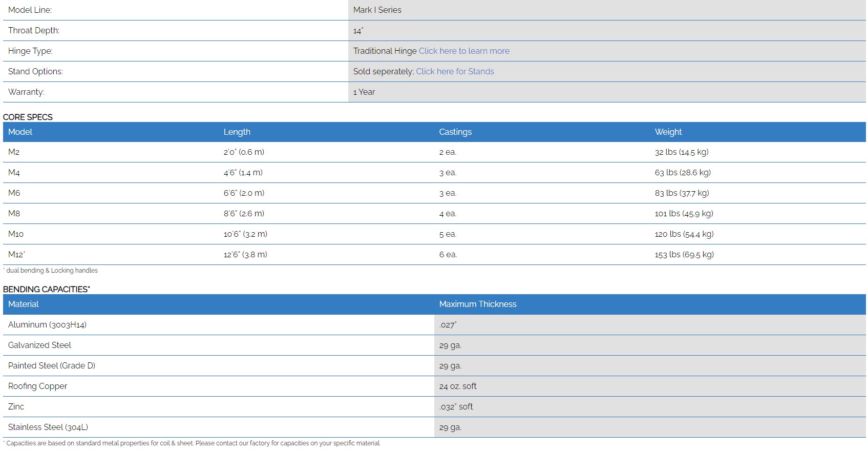Select the Galvanized Steel row label

pyautogui.click(x=39, y=345)
